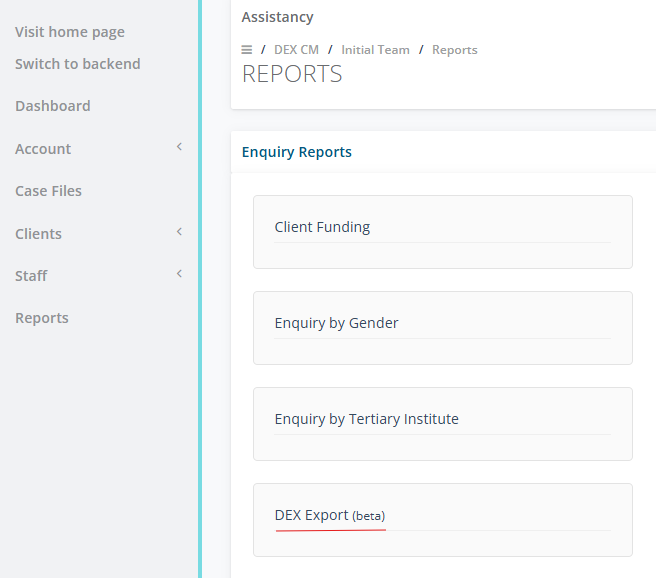The height and width of the screenshot is (578, 656).
Task: Open Enquiry by Tertiary Institute report
Action: tap(367, 419)
